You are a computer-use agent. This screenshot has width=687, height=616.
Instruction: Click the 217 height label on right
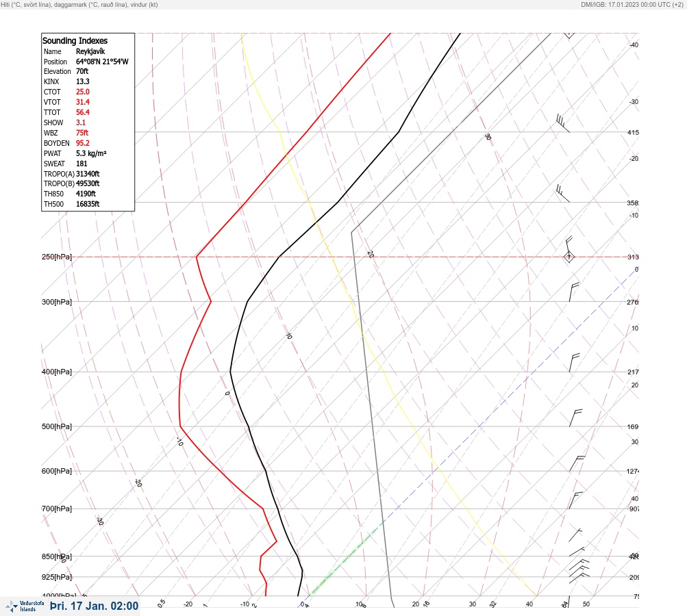click(x=633, y=372)
